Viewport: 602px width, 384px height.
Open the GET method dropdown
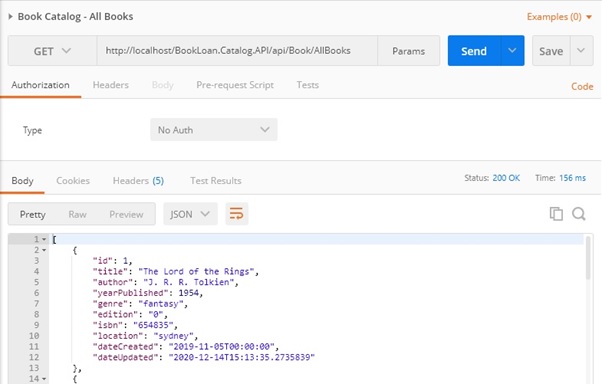pyautogui.click(x=52, y=51)
